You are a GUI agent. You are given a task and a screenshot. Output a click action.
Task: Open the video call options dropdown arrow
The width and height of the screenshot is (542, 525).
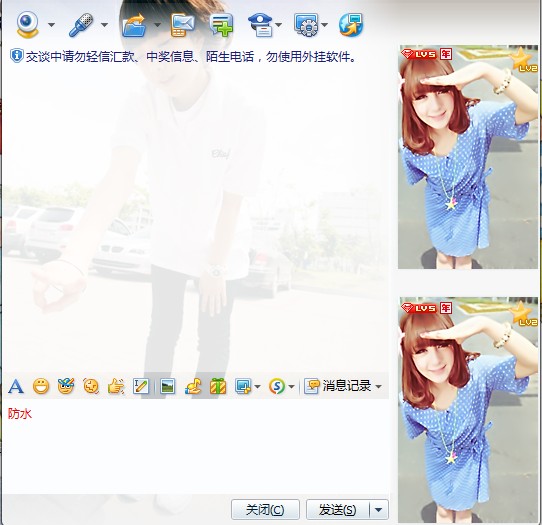pyautogui.click(x=52, y=25)
